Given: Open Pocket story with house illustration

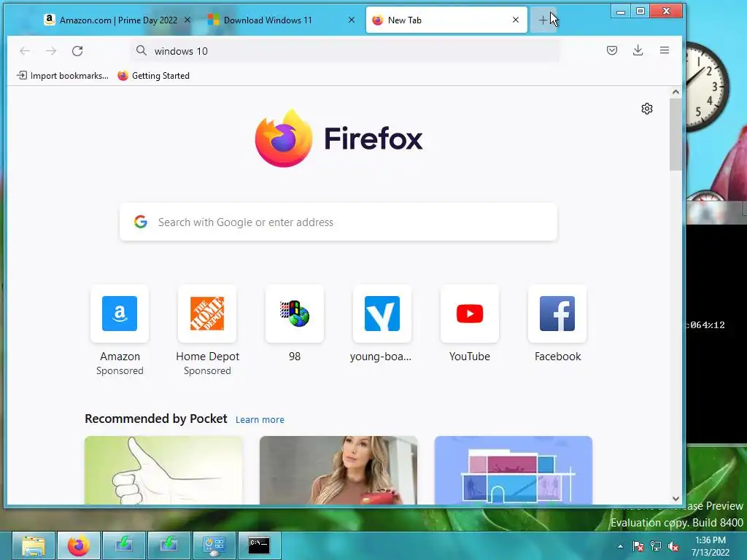Looking at the screenshot, I should click(x=513, y=470).
